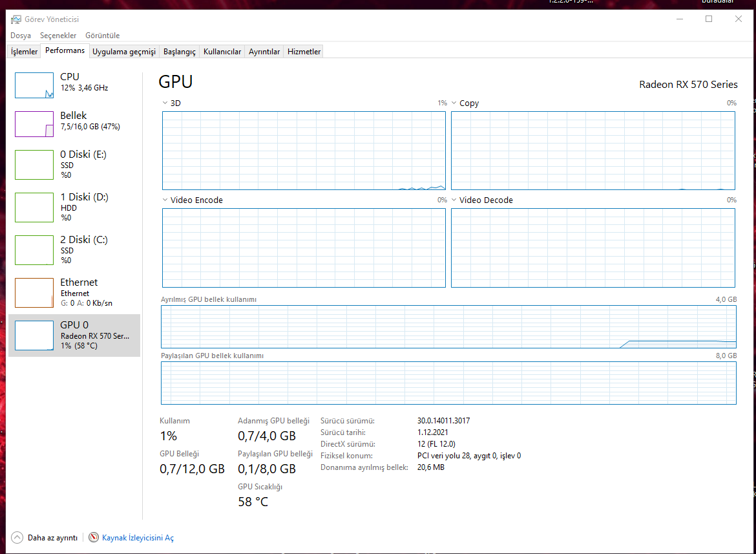Close the Görev Yöneticisi window
Viewport: 756px width, 554px height.
click(738, 19)
